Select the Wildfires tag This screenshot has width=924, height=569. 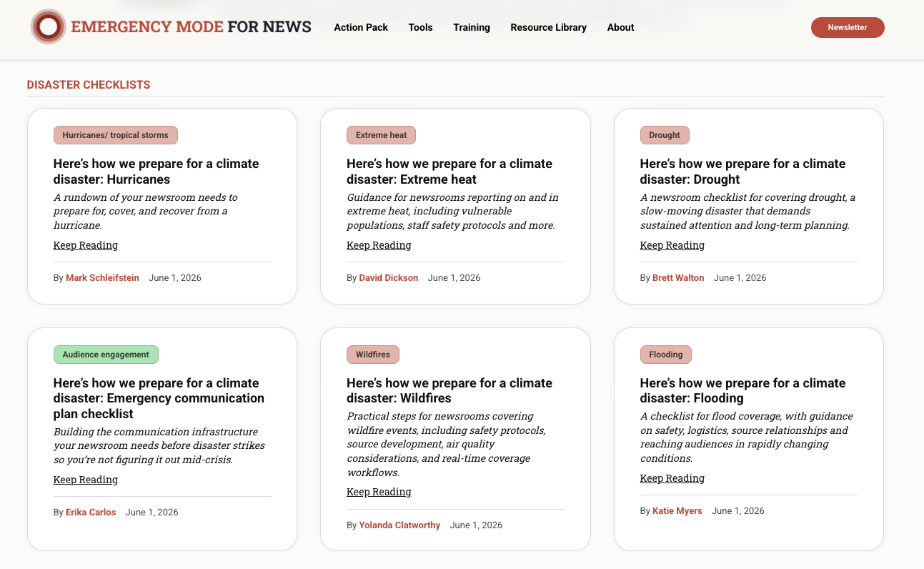tap(373, 355)
